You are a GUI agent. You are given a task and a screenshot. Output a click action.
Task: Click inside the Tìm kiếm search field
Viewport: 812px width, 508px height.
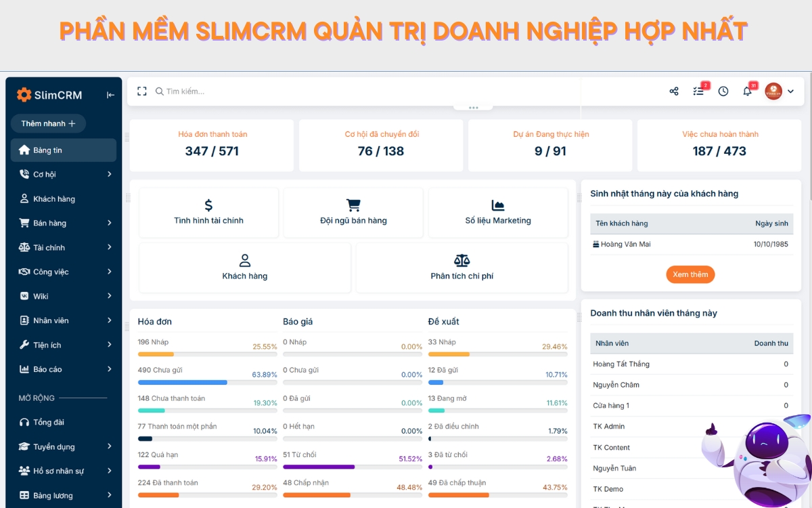(196, 91)
